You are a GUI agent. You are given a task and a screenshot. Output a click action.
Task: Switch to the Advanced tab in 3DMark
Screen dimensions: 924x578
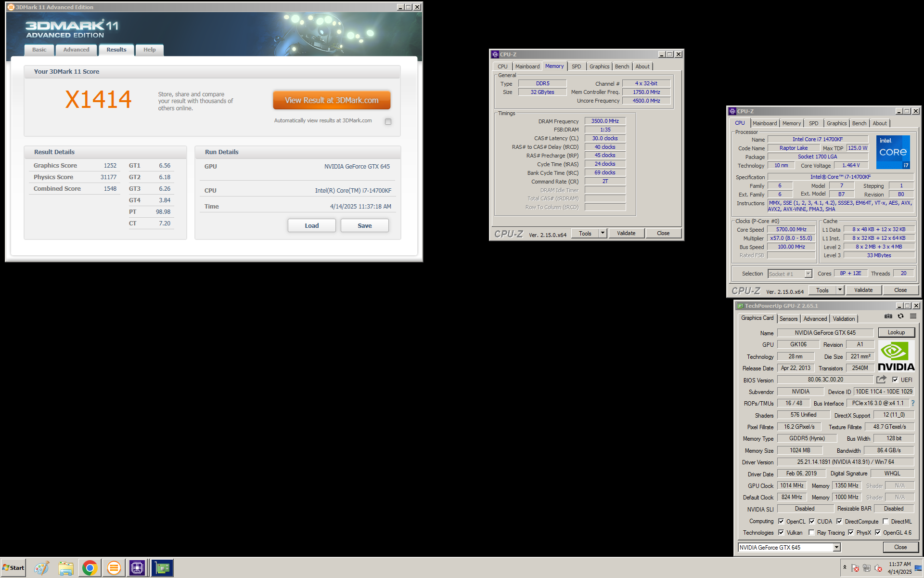click(76, 50)
